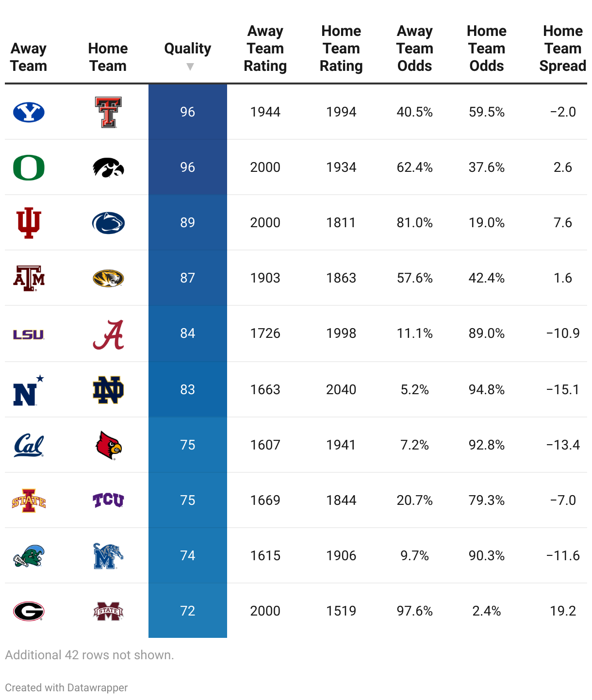Image resolution: width=592 pixels, height=700 pixels.
Task: Click the Alabama Crimson Tide logo
Action: [108, 334]
